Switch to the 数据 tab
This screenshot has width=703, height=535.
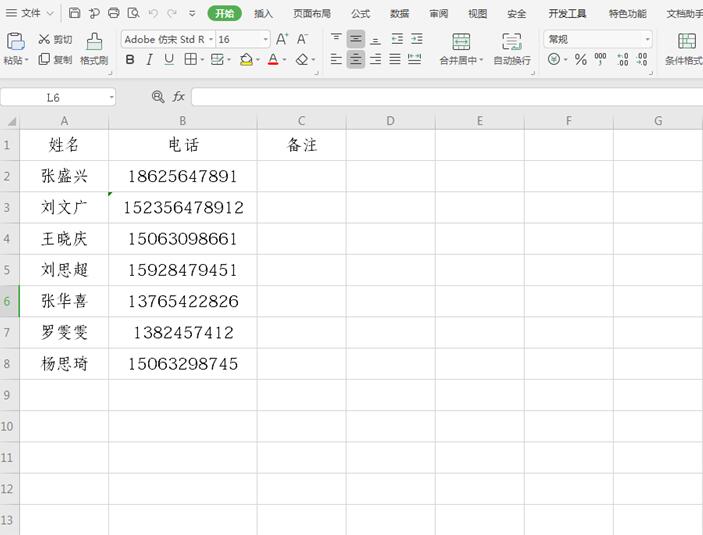point(399,13)
